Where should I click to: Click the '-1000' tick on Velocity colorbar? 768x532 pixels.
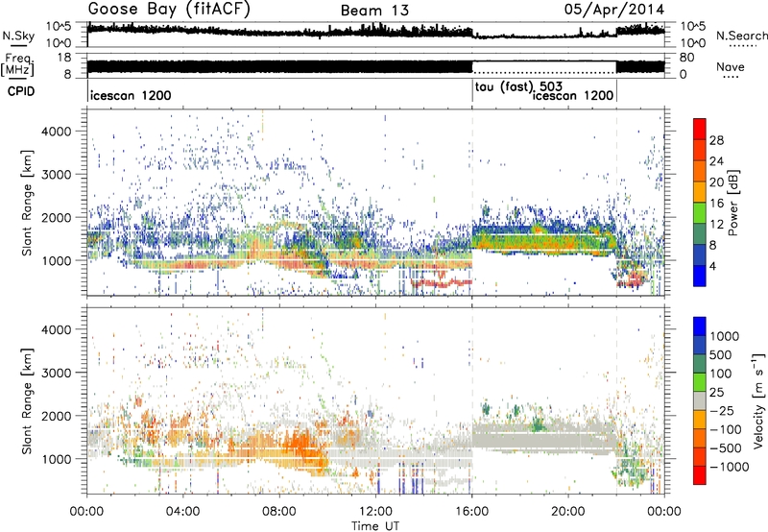coord(729,467)
